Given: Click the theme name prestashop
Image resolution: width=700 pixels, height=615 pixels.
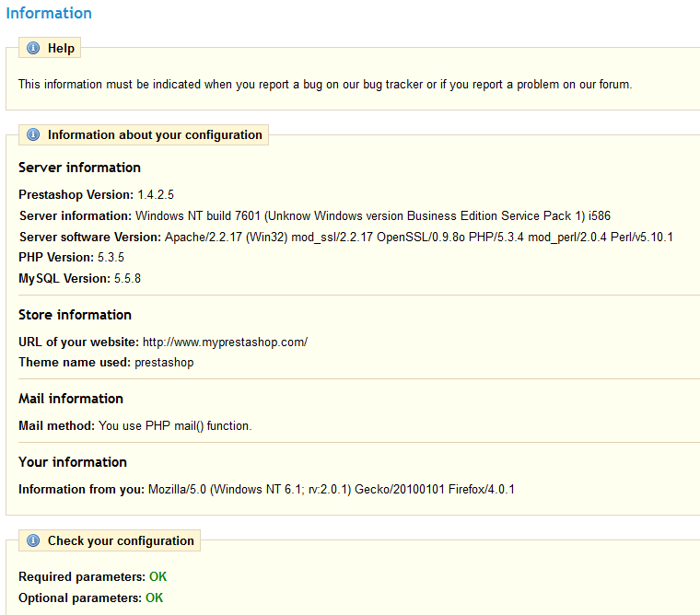Looking at the screenshot, I should [x=164, y=363].
